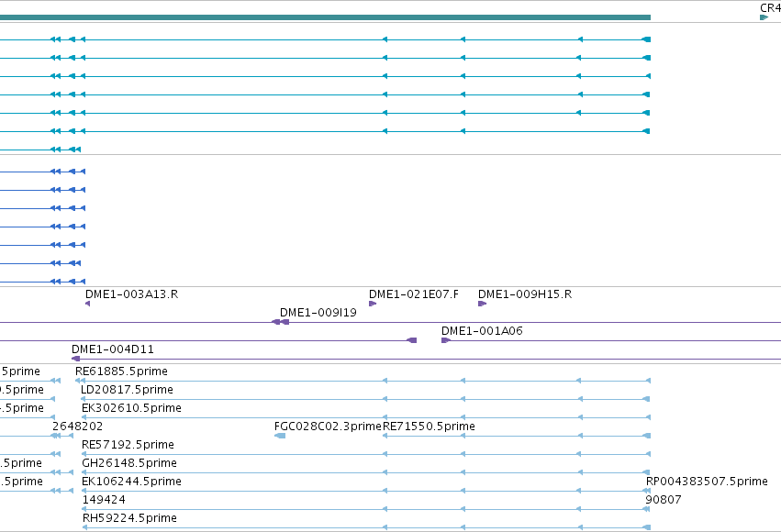Click the small CR4 gene arrow glyph
The width and height of the screenshot is (781, 532).
[764, 17]
